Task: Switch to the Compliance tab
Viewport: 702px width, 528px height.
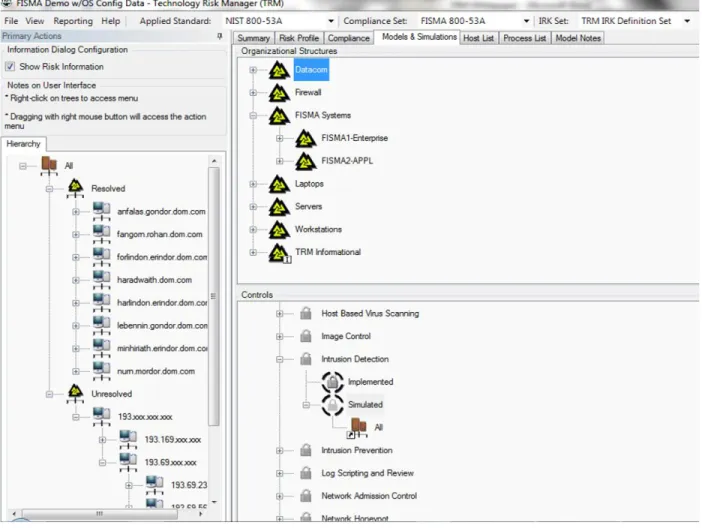Action: (x=349, y=38)
